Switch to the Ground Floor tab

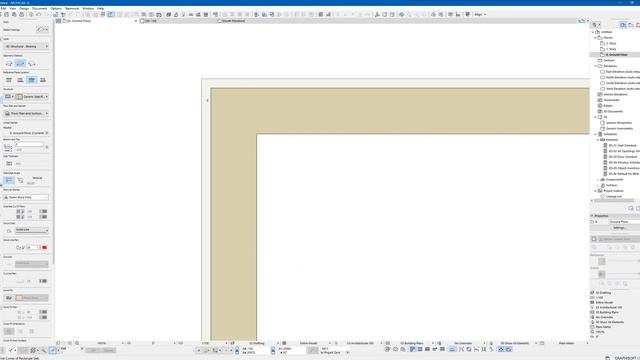click(x=100, y=20)
